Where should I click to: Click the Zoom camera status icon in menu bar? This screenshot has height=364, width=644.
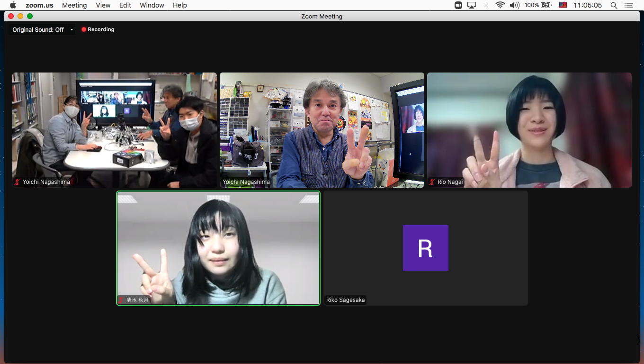pos(458,5)
